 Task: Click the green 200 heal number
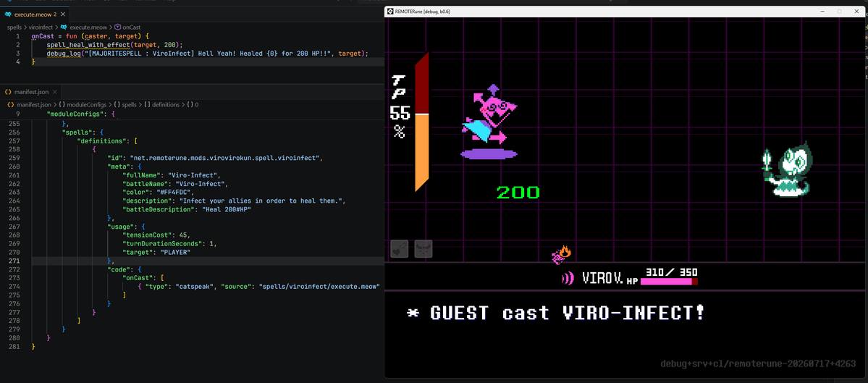pyautogui.click(x=518, y=192)
